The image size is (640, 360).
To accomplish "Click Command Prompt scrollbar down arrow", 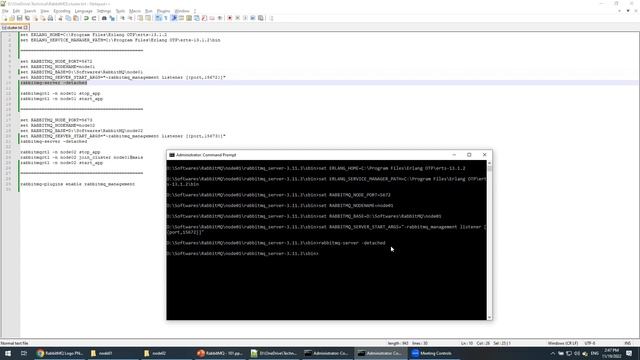I will [x=489, y=317].
